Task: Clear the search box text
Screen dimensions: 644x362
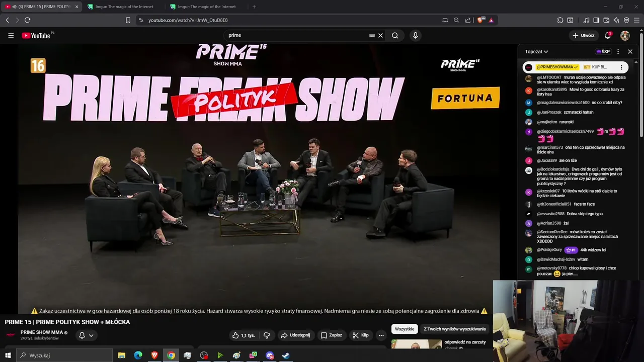Action: [380, 36]
